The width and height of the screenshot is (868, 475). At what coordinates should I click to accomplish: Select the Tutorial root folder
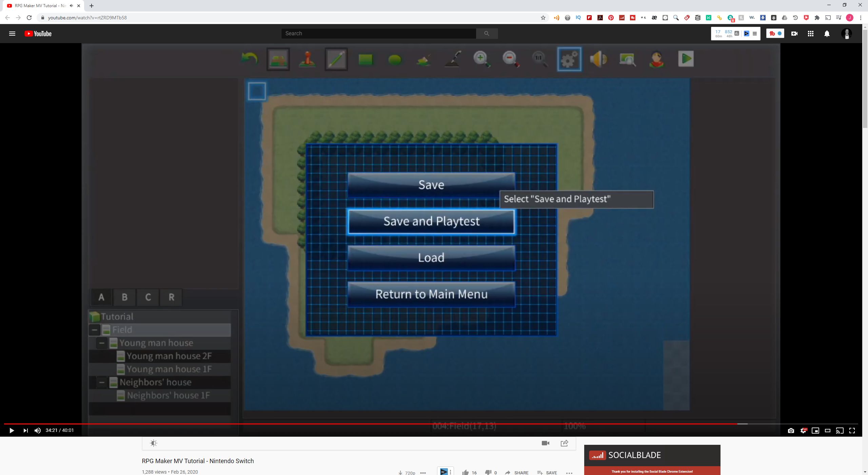(160, 317)
